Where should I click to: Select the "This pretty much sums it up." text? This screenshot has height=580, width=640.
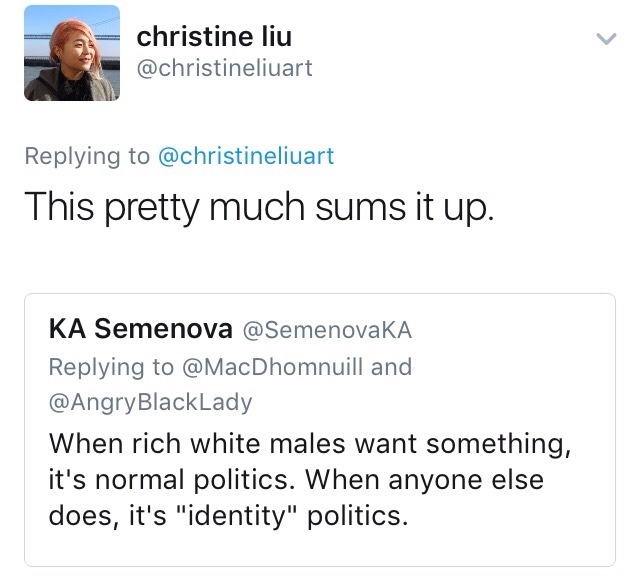pos(258,207)
